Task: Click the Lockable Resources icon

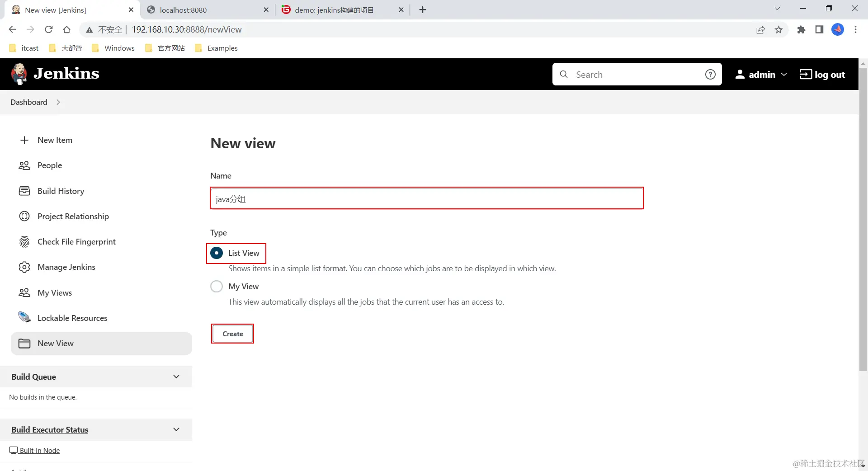Action: [24, 317]
